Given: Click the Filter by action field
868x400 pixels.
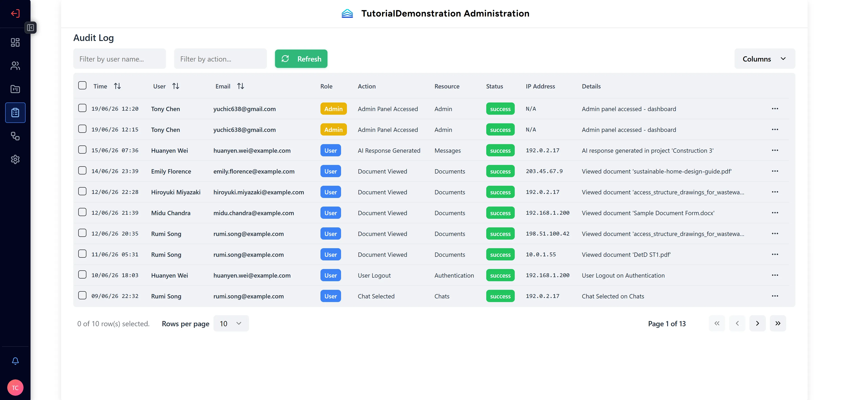Looking at the screenshot, I should [220, 59].
